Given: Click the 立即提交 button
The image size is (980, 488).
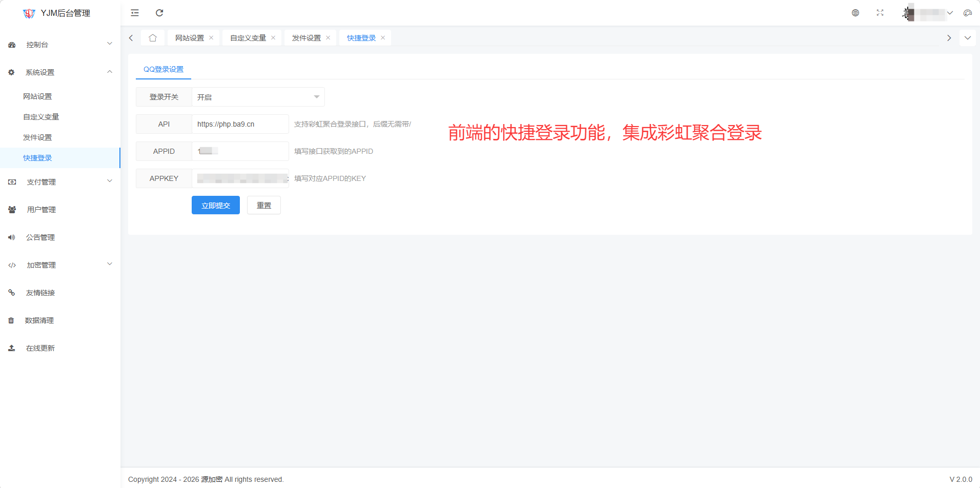Looking at the screenshot, I should 216,205.
